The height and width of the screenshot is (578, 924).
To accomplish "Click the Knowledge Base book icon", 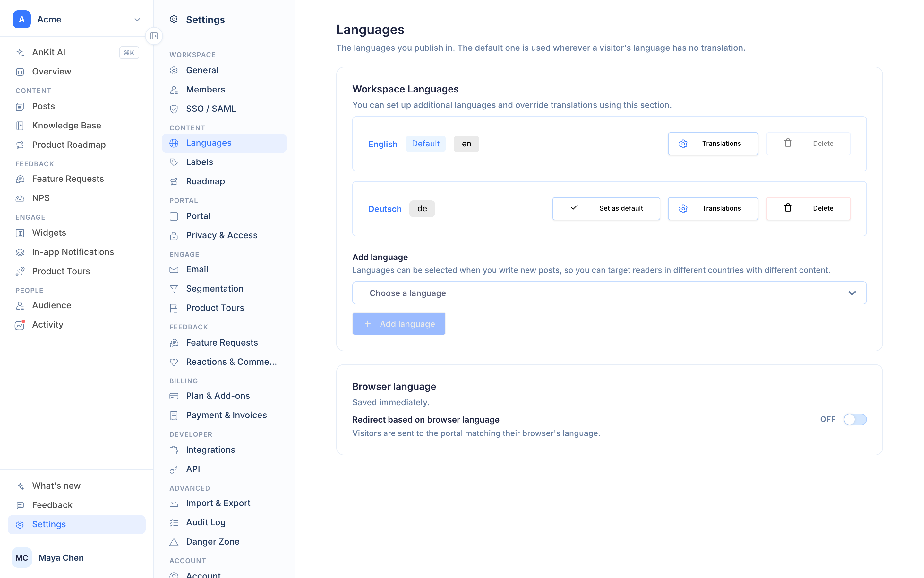I will point(20,126).
